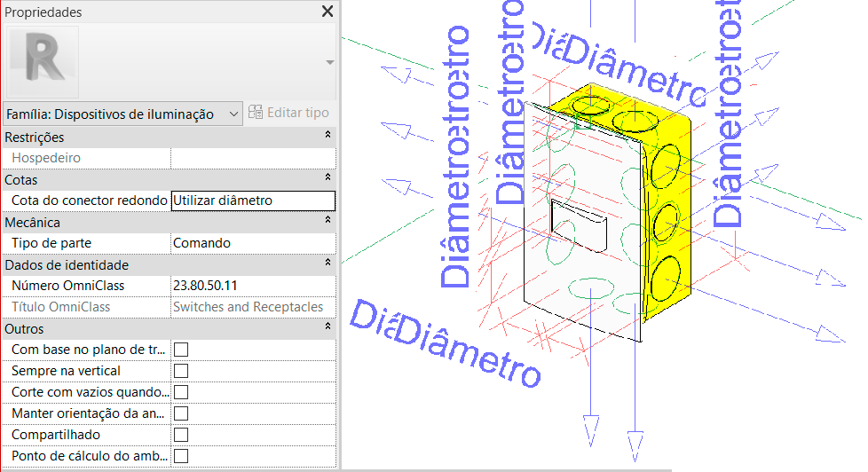
Task: Toggle Corte com vazios quando checkbox
Action: click(181, 392)
